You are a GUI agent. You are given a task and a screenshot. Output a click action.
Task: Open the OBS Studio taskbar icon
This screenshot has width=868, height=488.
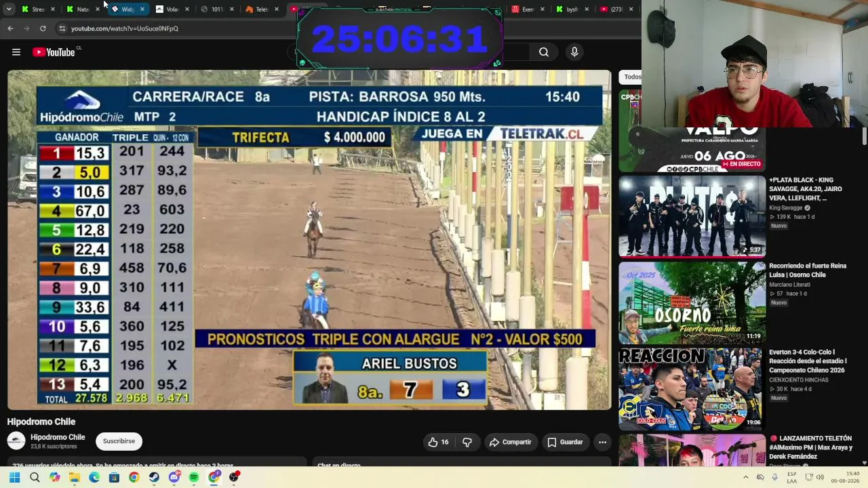234,477
